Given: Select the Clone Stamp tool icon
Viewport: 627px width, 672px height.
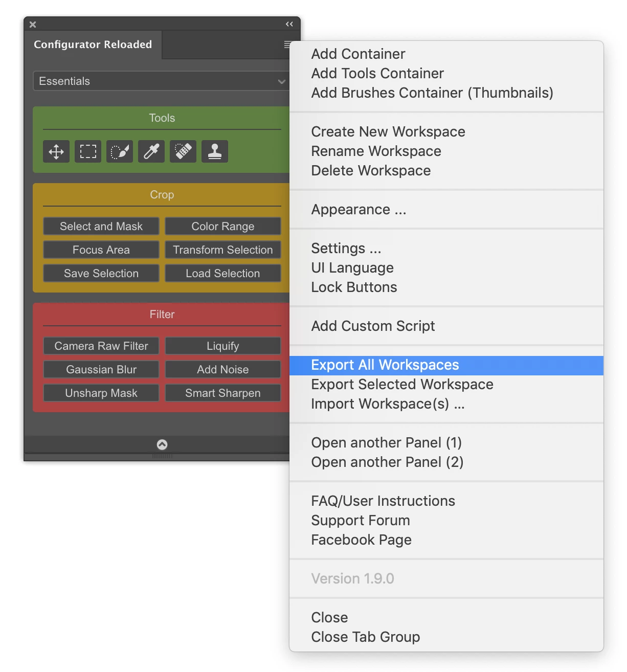Looking at the screenshot, I should 215,151.
